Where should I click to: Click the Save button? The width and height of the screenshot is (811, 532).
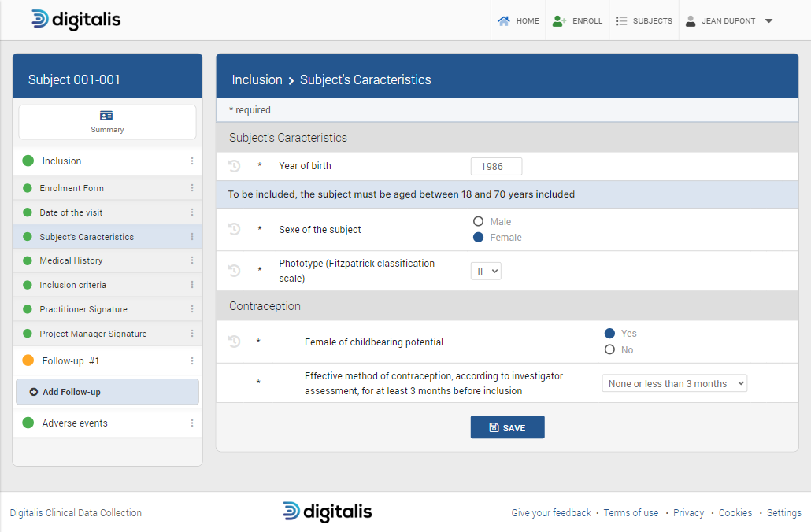click(x=507, y=427)
